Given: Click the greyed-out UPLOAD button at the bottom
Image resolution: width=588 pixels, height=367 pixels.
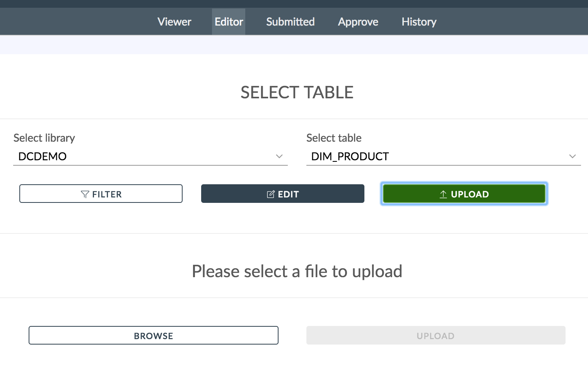Looking at the screenshot, I should tap(436, 335).
